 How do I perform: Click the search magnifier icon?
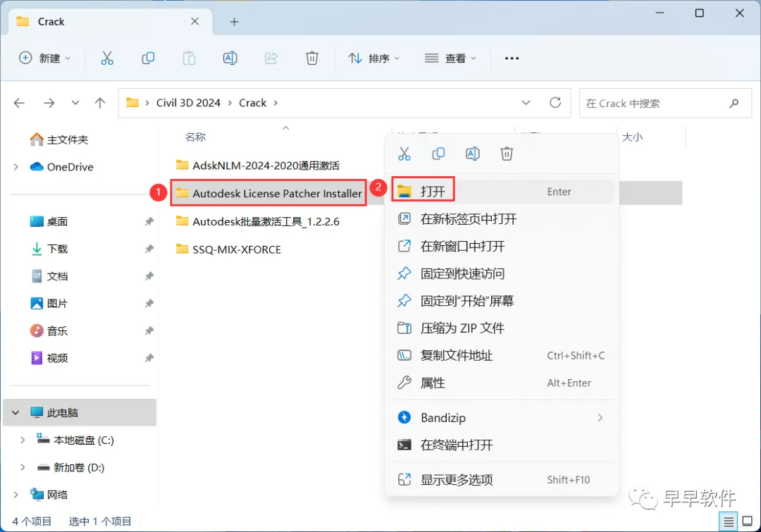coord(734,103)
